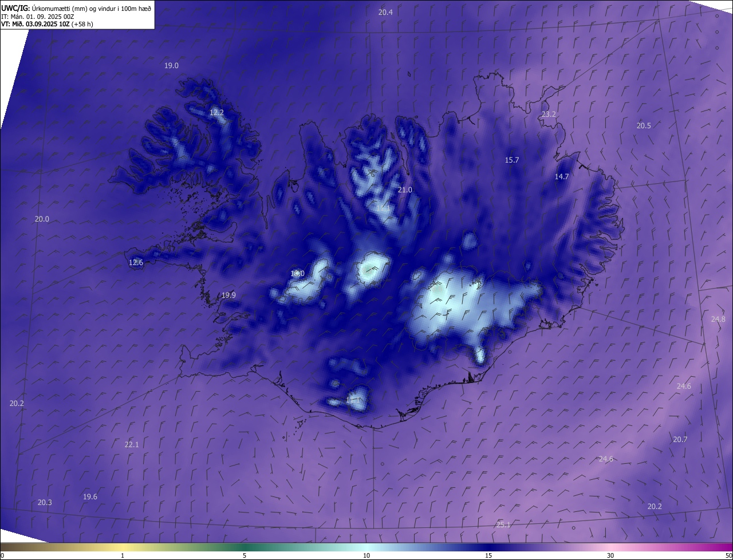This screenshot has height=560, width=733.
Task: Click the 20.4 value on the map
Action: coord(386,12)
